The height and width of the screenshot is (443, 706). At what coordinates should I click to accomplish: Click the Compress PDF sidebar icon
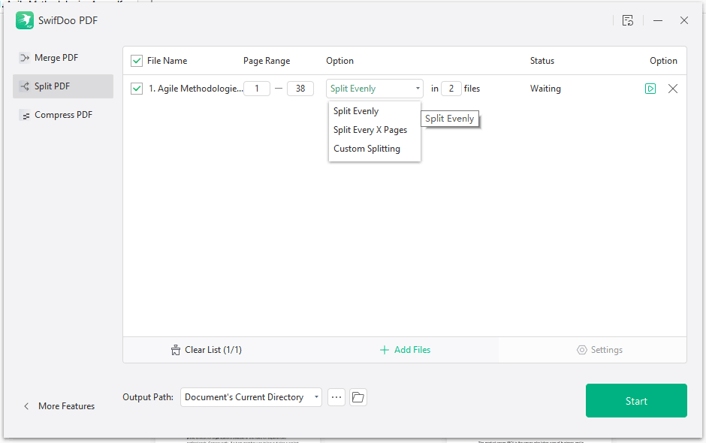click(x=24, y=115)
